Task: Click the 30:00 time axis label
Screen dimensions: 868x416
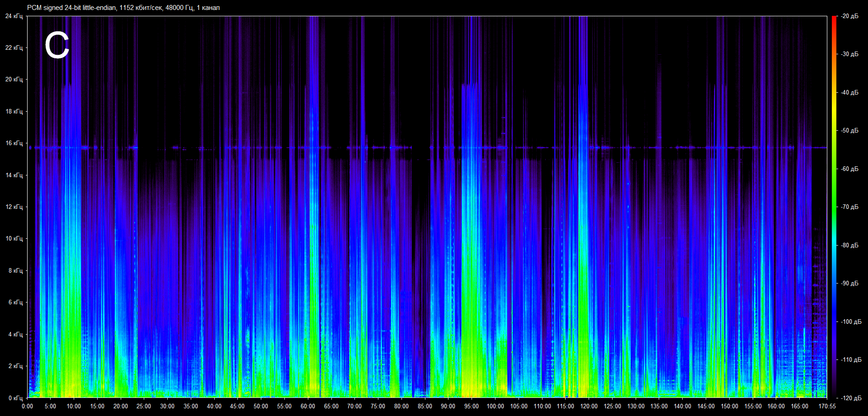Action: 167,406
